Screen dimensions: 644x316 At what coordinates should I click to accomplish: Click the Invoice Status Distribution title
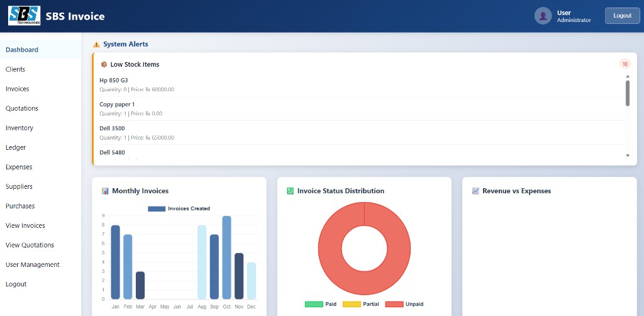pyautogui.click(x=341, y=191)
